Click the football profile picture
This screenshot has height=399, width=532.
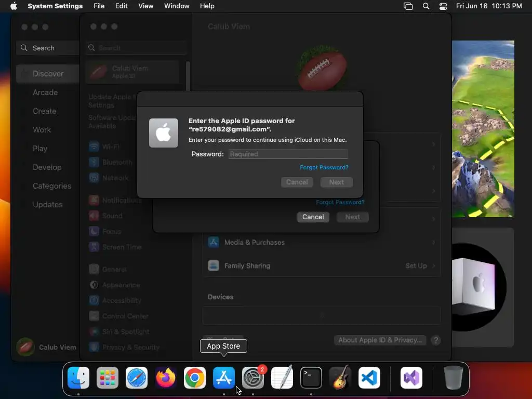click(322, 68)
